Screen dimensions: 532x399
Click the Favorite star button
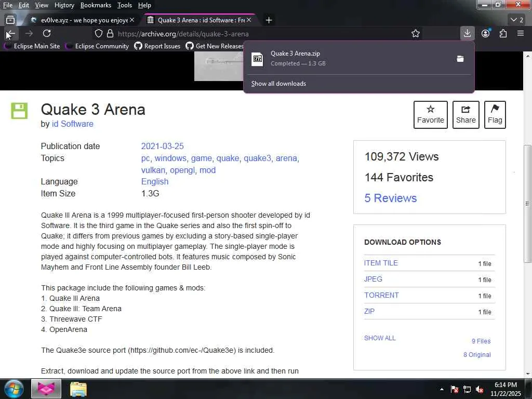coord(431,115)
